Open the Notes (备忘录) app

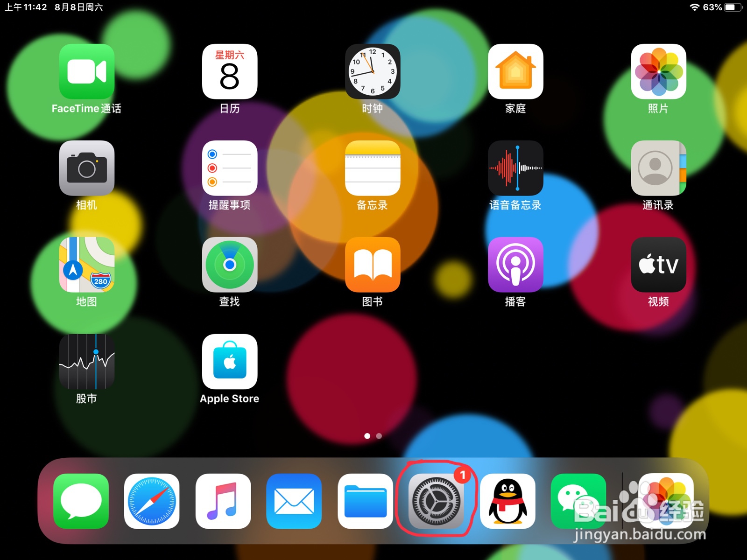pos(373,168)
